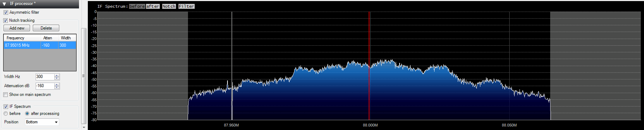Click the white notch marker in spectrum
Image resolution: width=644 pixels, height=130 pixels.
pos(232,66)
